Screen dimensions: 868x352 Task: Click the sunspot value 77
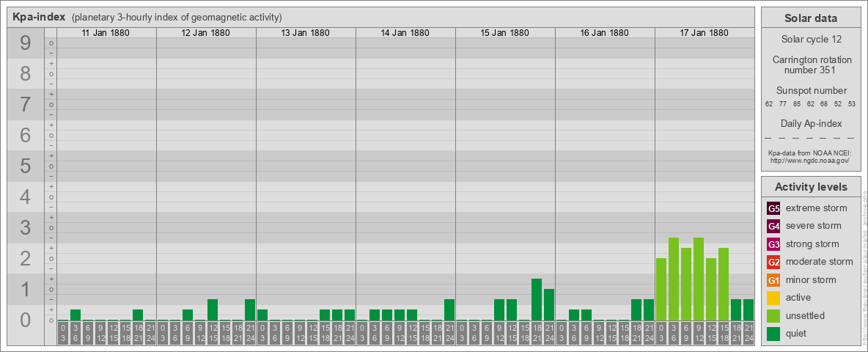783,104
